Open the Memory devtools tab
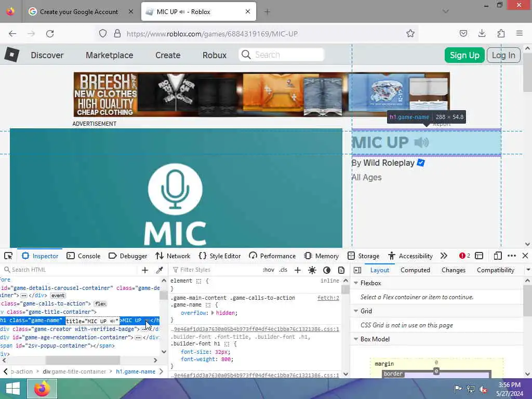 coord(322,256)
